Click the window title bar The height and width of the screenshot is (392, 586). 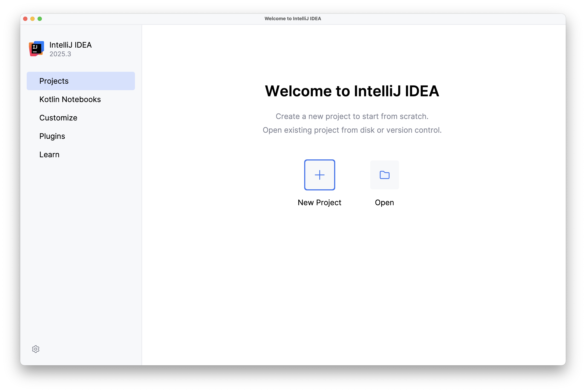[293, 19]
